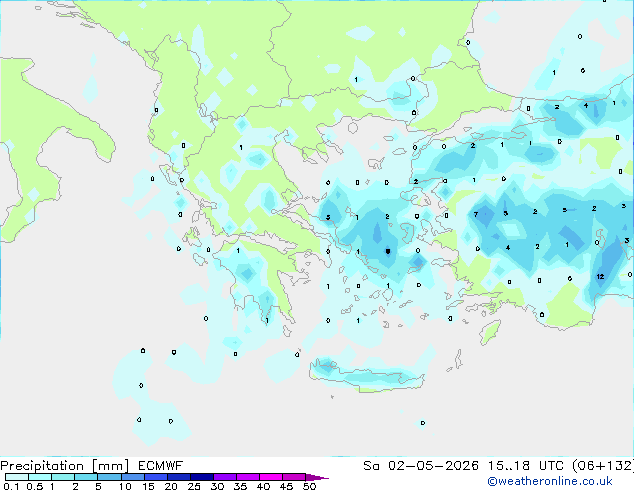Click the 'Sa 02-05-2026' date text
The height and width of the screenshot is (490, 634).
421,466
